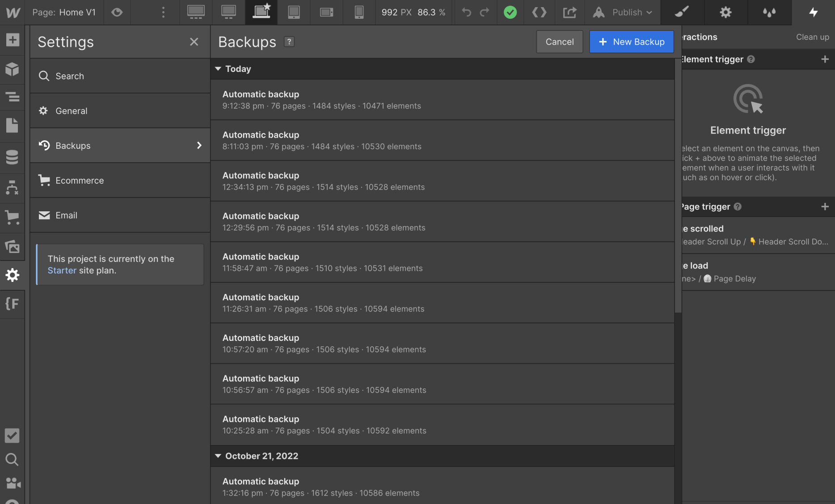Click the zoom percentage field
Image resolution: width=835 pixels, height=504 pixels.
430,12
